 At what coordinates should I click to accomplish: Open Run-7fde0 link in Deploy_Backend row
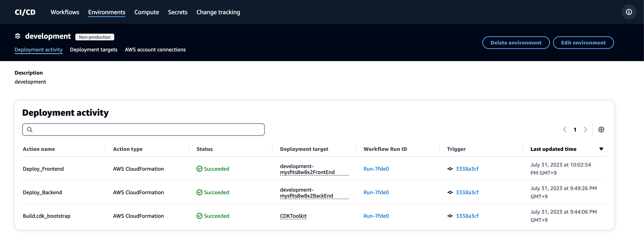[x=376, y=192]
